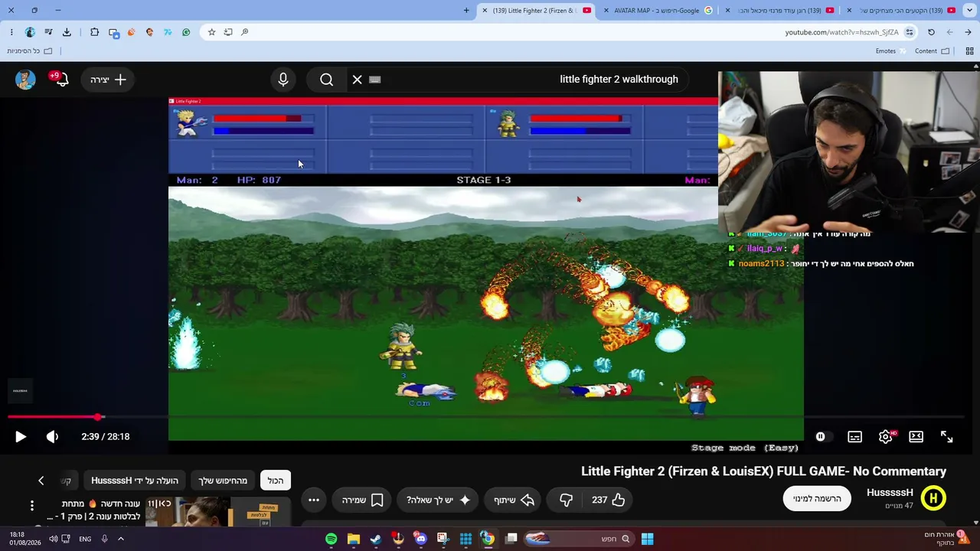This screenshot has height=551, width=980.
Task: Open Spotify from the taskbar
Action: pyautogui.click(x=331, y=539)
